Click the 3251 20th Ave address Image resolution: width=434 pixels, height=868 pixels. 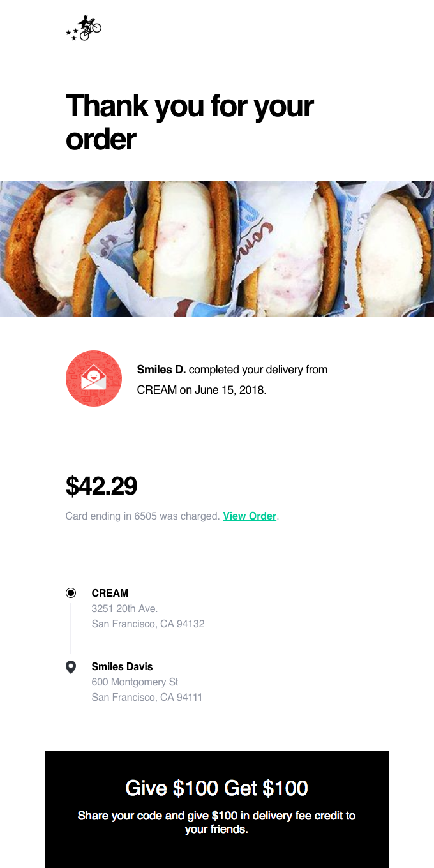(x=124, y=608)
